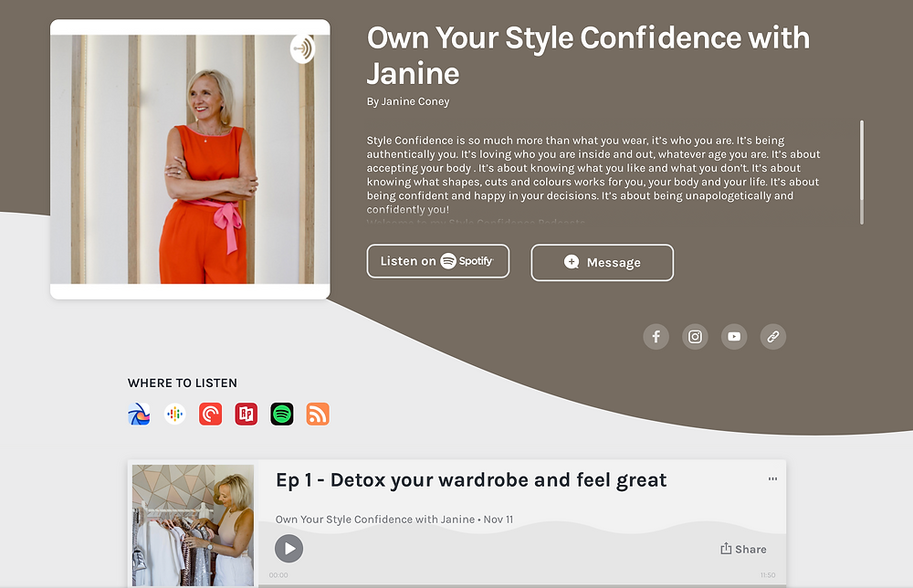Open Google Podcasts listening icon
The image size is (913, 588).
coord(174,414)
